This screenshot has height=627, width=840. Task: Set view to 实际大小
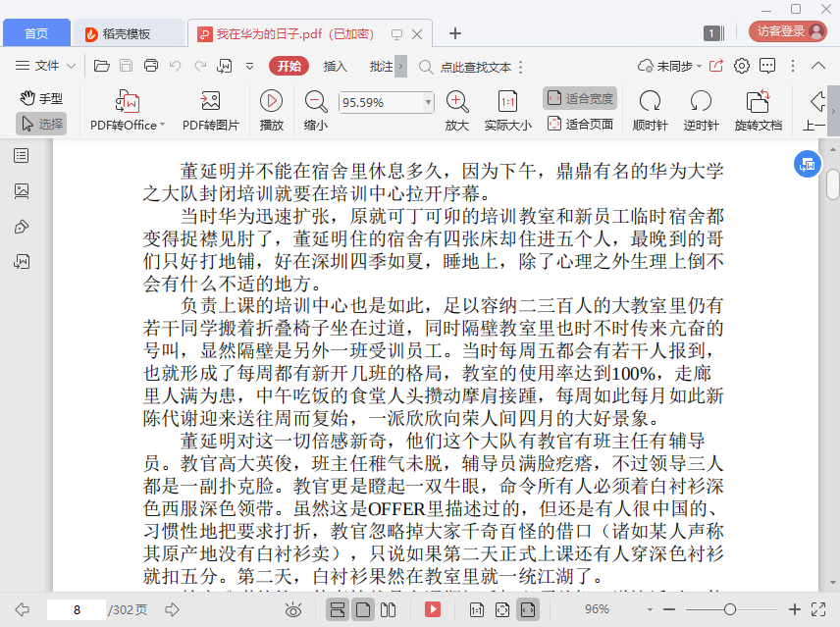[508, 110]
